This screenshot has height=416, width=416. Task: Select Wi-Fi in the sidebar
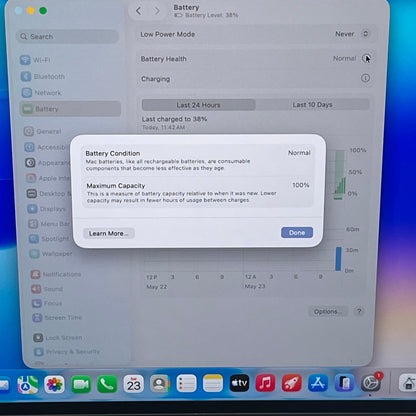click(x=35, y=60)
